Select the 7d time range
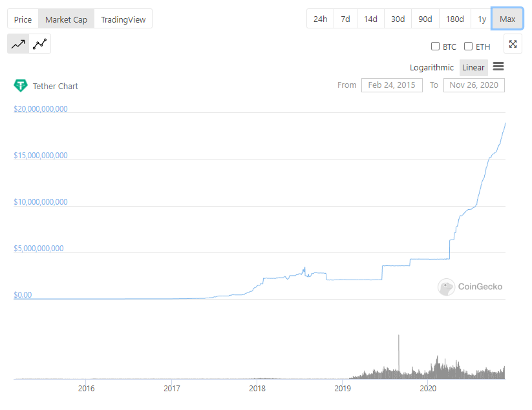This screenshot has height=410, width=532. click(345, 19)
